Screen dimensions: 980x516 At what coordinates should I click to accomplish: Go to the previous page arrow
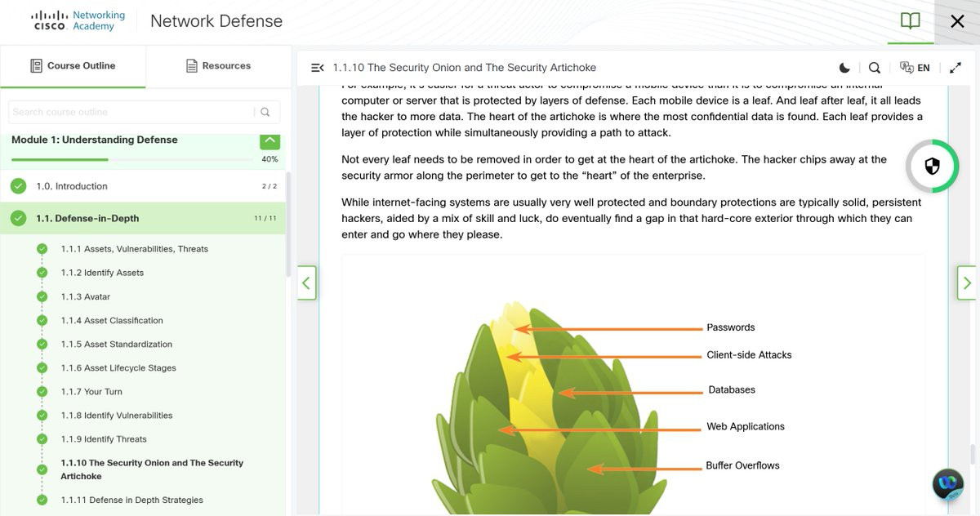pos(306,283)
